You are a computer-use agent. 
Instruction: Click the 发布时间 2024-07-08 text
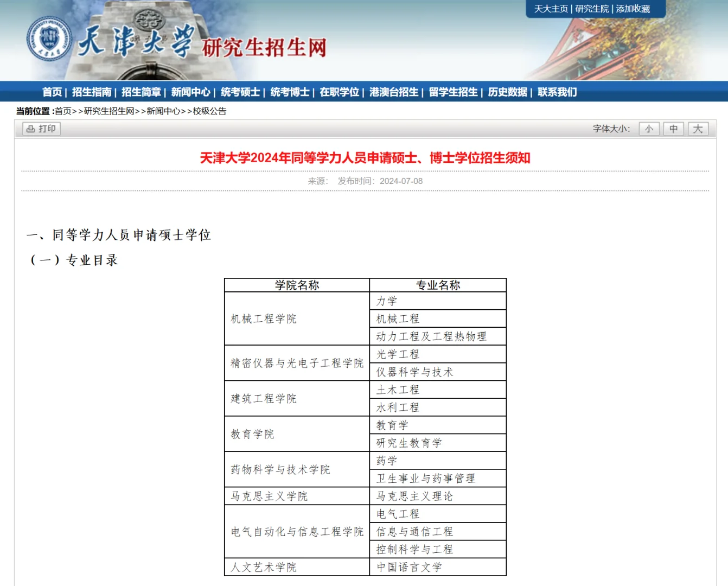380,181
